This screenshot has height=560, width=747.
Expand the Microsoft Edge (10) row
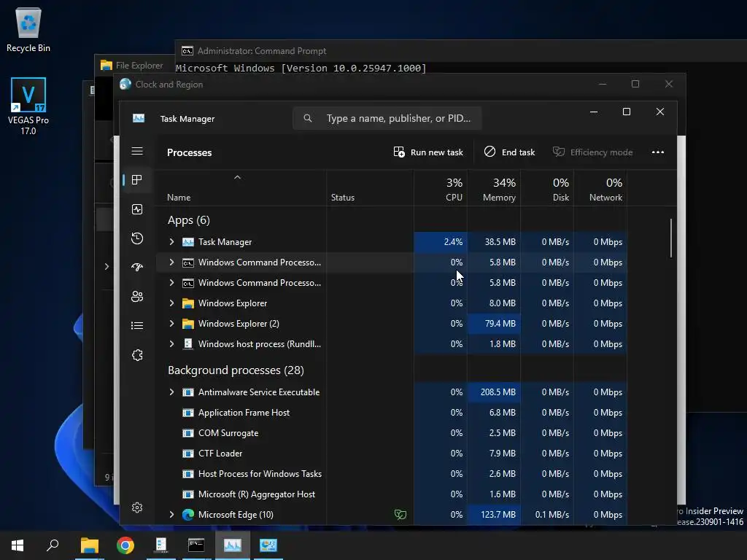pyautogui.click(x=171, y=515)
